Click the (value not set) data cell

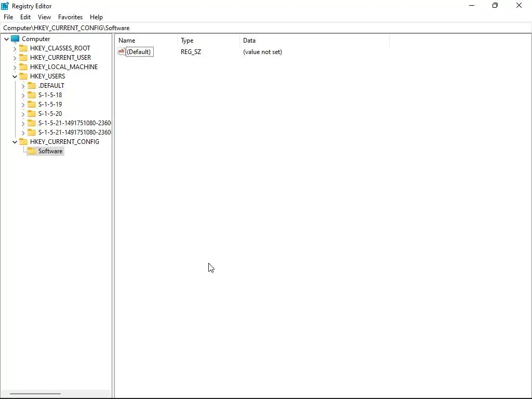click(262, 51)
